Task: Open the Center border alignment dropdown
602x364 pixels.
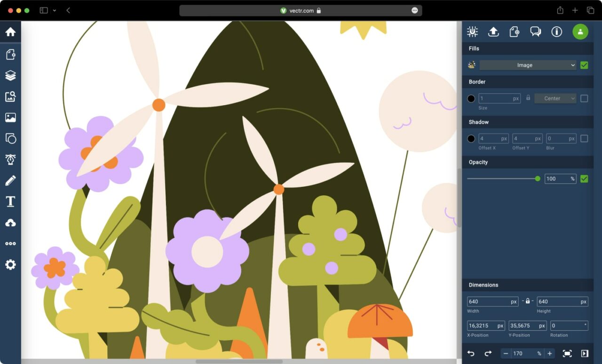Action: point(555,99)
